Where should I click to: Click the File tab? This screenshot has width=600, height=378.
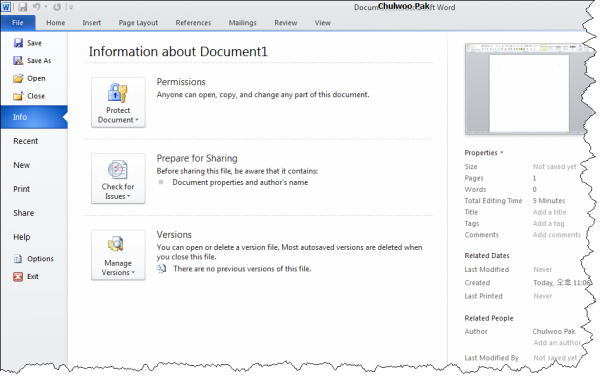click(x=18, y=23)
